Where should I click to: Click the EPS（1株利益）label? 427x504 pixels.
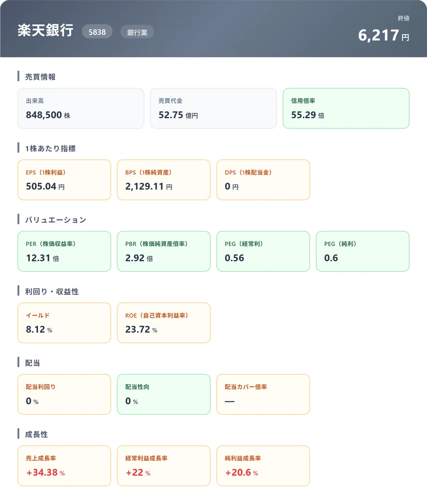(x=46, y=172)
